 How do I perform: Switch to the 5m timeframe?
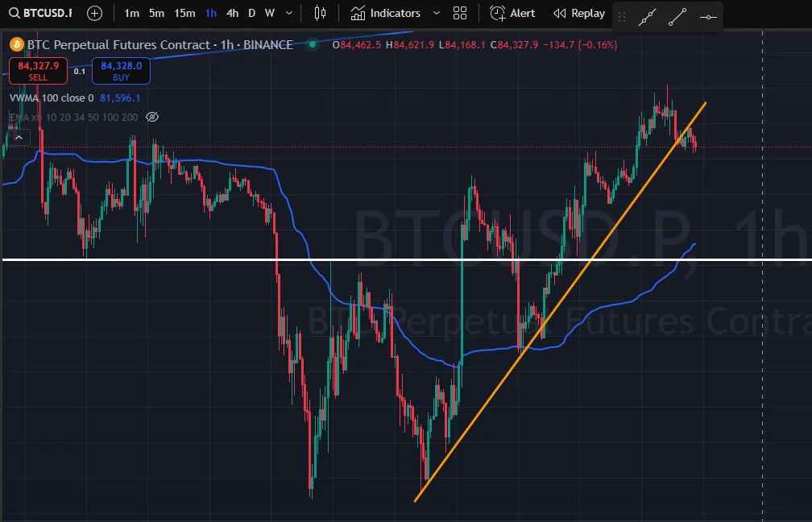tap(156, 13)
